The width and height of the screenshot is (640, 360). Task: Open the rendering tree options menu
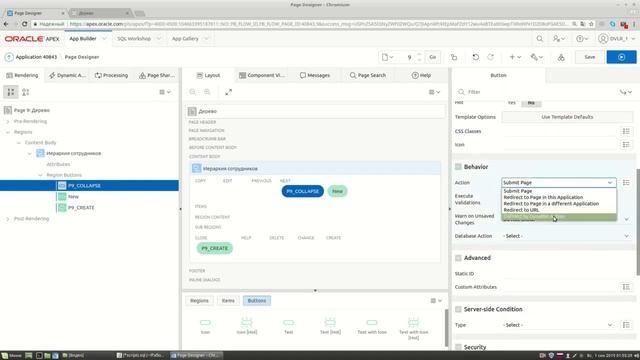[x=165, y=92]
